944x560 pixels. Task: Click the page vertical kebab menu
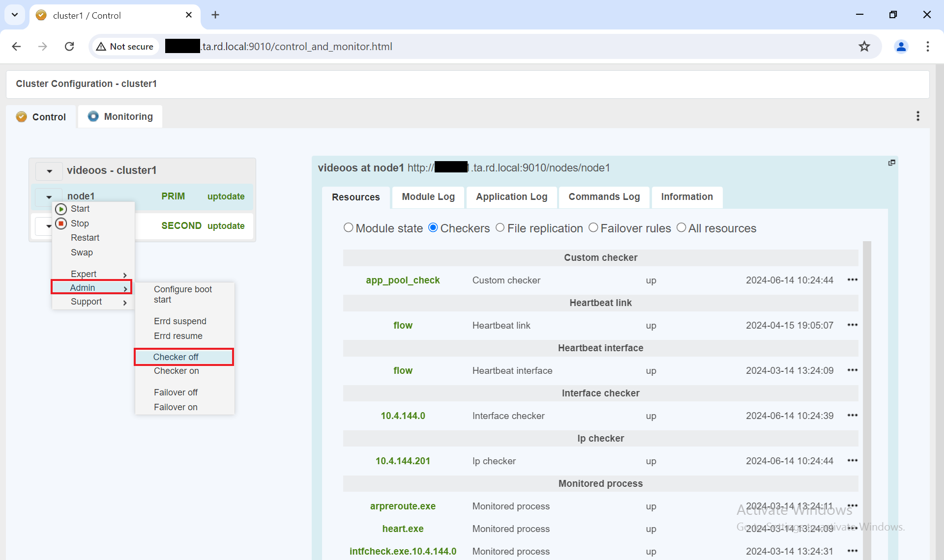[x=917, y=116]
